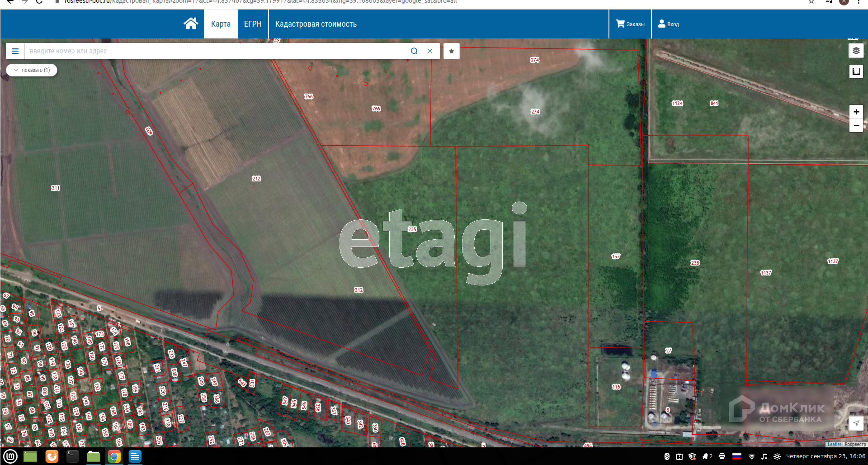Open the Terminal from the taskbar
This screenshot has width=868, height=465.
73,456
